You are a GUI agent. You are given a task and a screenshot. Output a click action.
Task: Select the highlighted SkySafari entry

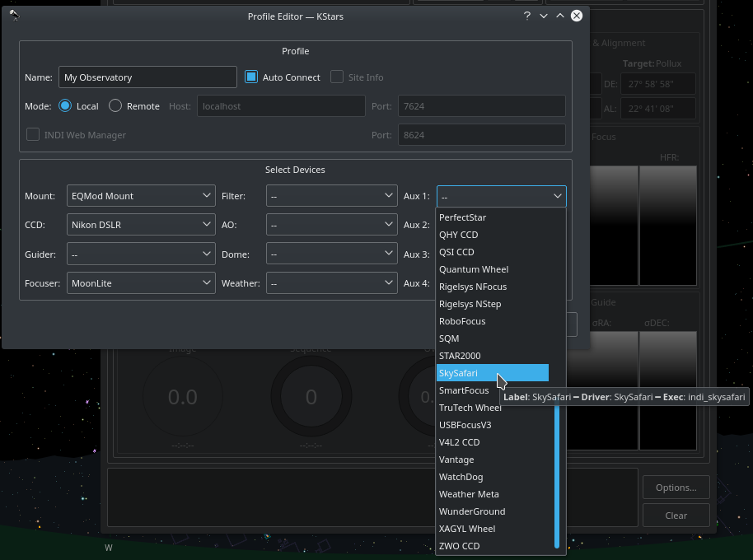point(492,373)
